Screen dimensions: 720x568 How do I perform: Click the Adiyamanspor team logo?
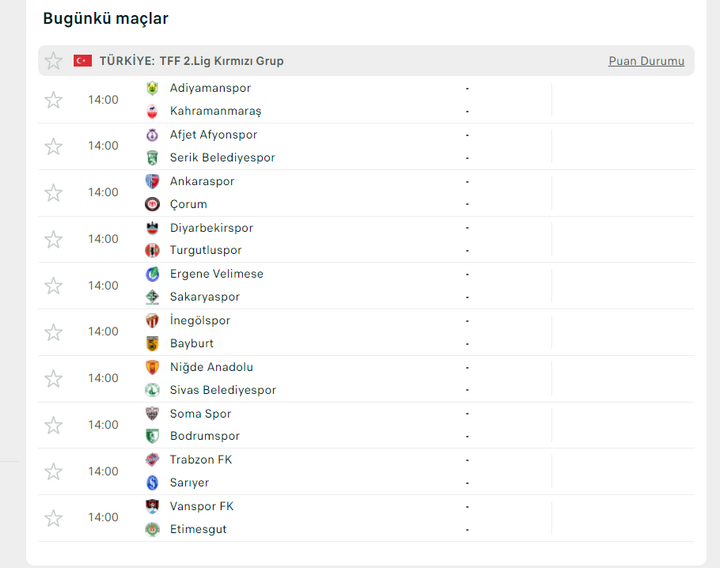pyautogui.click(x=152, y=88)
